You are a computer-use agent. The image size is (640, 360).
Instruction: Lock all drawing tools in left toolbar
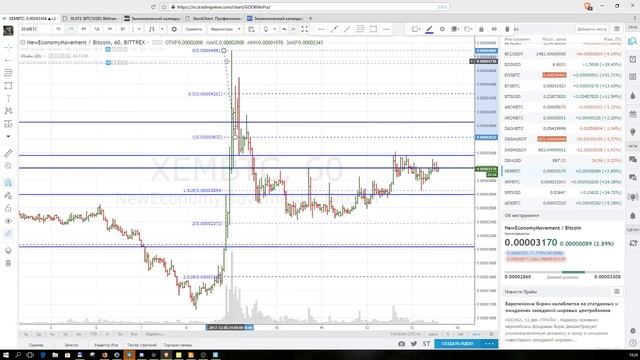pyautogui.click(x=8, y=208)
